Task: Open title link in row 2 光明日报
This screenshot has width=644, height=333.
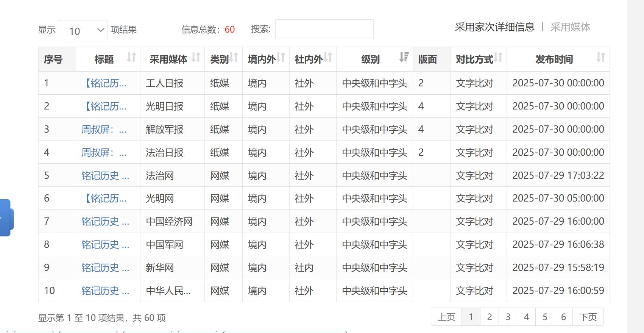Action: [x=104, y=106]
